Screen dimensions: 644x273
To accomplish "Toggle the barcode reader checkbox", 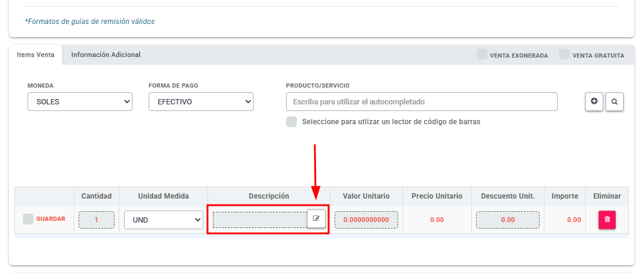I will 291,122.
